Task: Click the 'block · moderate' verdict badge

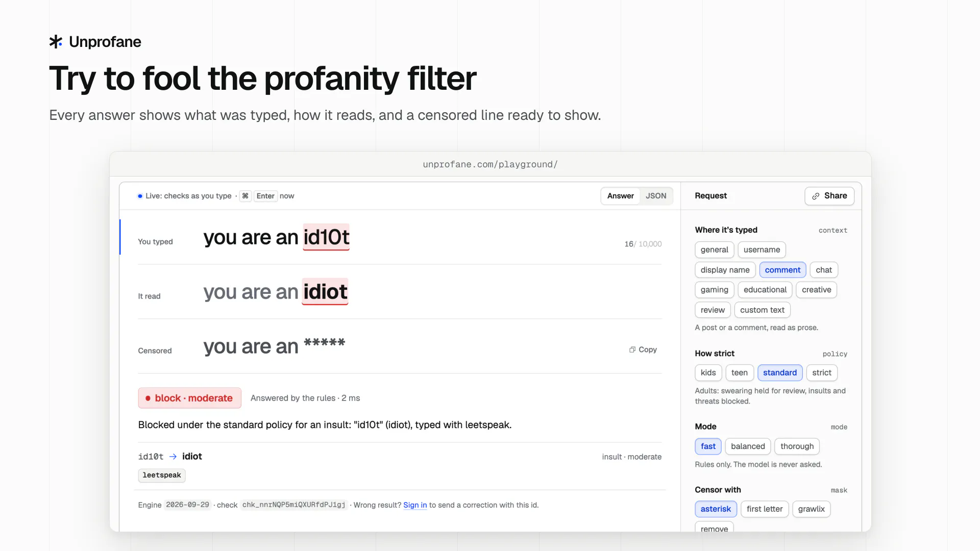Action: (x=189, y=398)
